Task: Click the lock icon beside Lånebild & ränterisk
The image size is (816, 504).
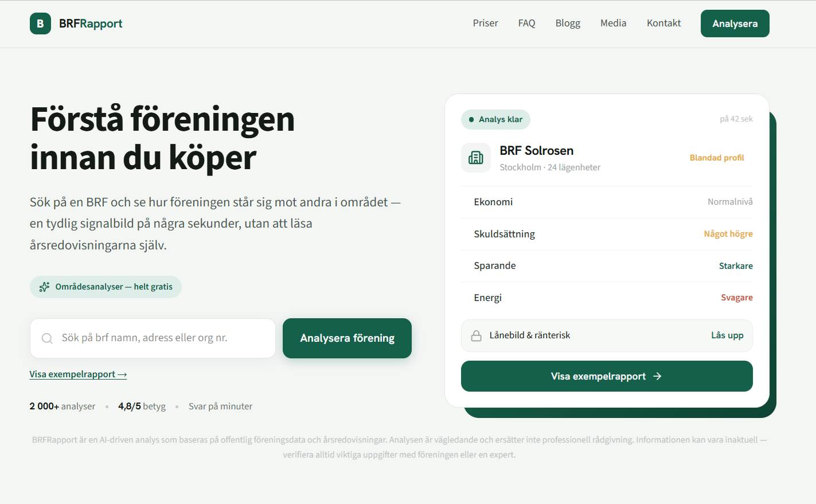Action: tap(476, 335)
